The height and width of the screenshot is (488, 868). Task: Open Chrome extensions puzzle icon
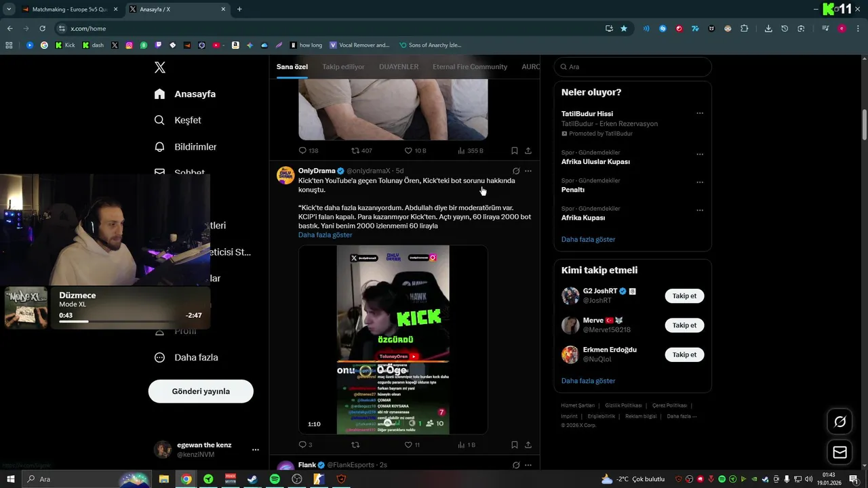click(x=744, y=28)
